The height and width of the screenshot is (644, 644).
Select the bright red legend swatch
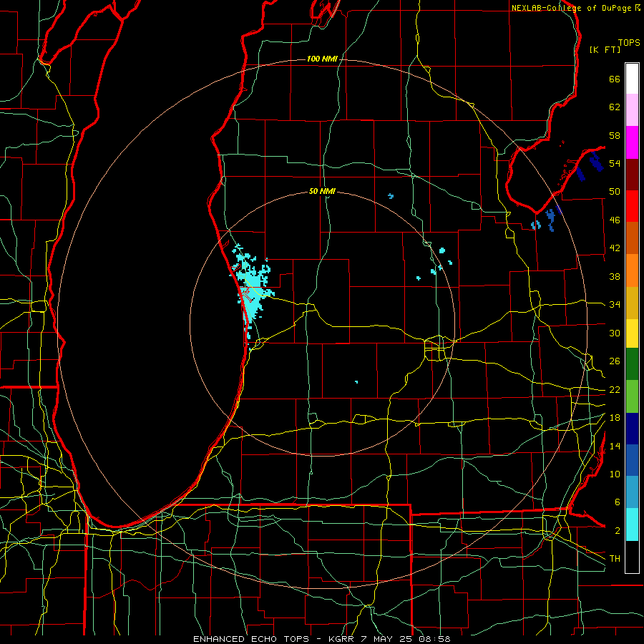(x=632, y=206)
